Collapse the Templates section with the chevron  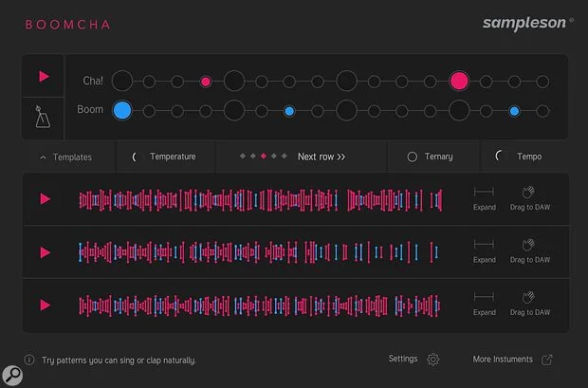coord(43,157)
